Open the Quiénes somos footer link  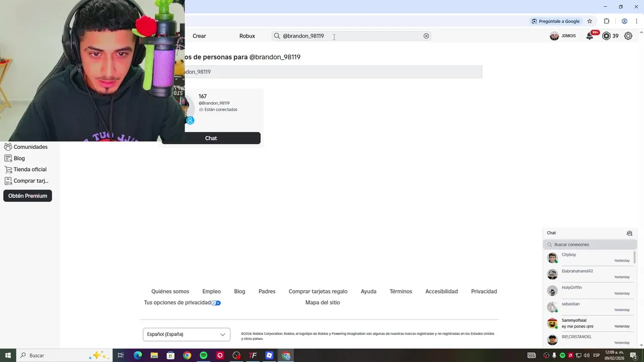pos(170,291)
